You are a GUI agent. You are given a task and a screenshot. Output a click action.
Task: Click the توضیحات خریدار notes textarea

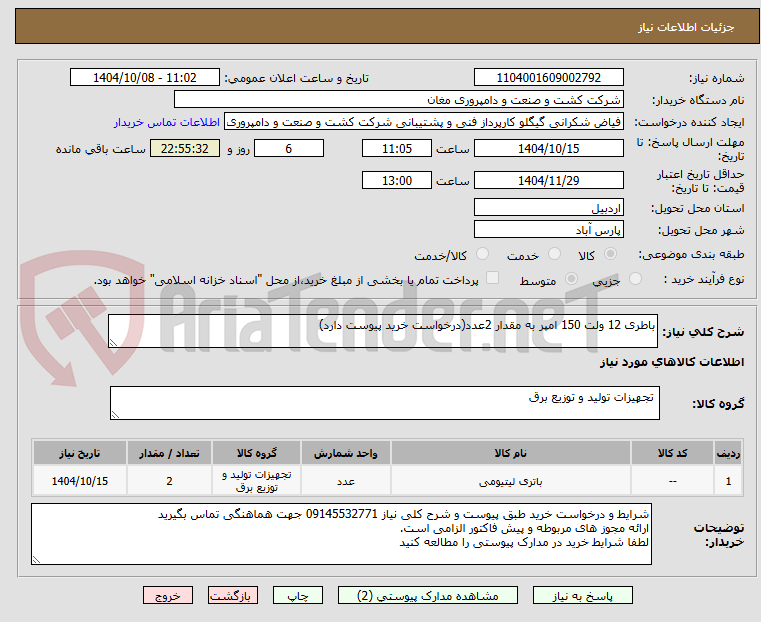341,534
